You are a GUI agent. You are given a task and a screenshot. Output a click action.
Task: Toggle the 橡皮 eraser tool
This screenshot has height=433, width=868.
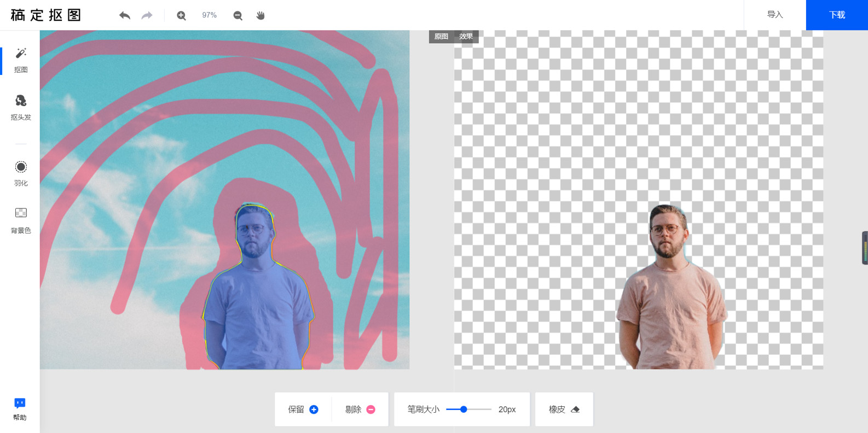(x=564, y=409)
